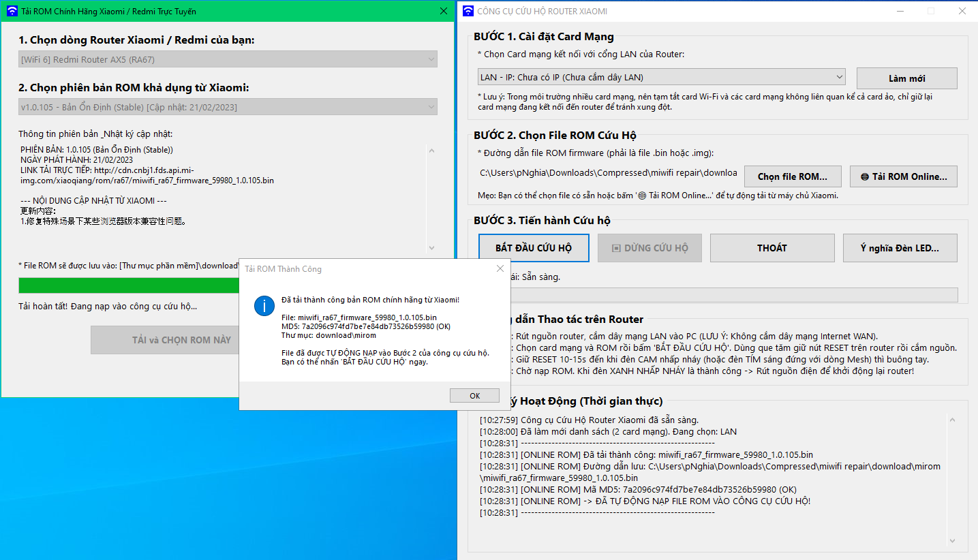Click the BƯỚC 2. Chọn File ROM Cứu Hộ heading

[x=555, y=135]
